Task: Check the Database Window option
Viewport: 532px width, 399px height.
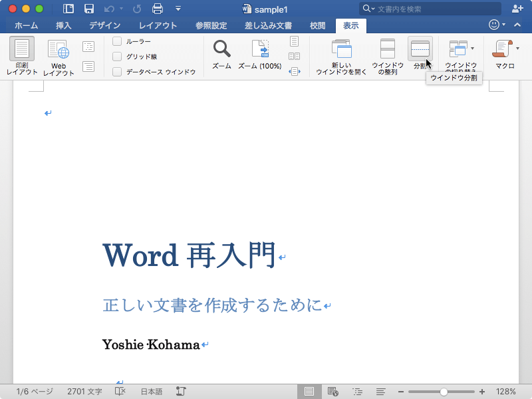Action: pos(117,72)
